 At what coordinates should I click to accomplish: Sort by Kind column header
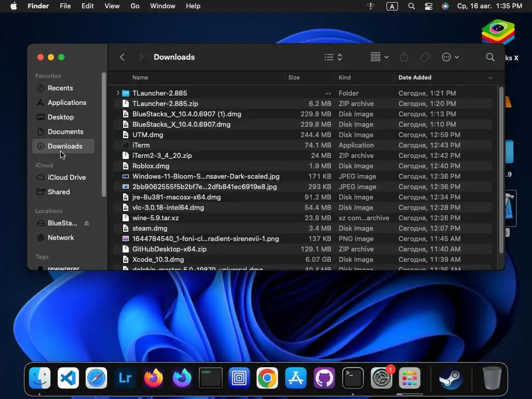[x=344, y=77]
